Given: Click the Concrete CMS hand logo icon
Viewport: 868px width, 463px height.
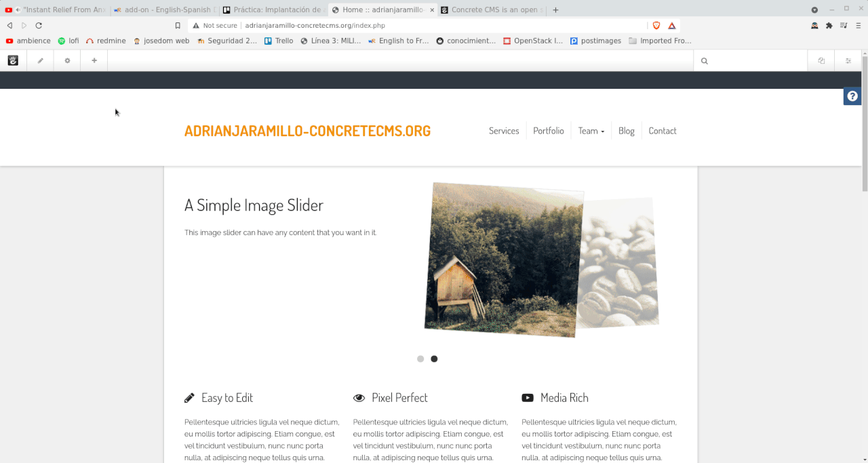Looking at the screenshot, I should point(13,60).
